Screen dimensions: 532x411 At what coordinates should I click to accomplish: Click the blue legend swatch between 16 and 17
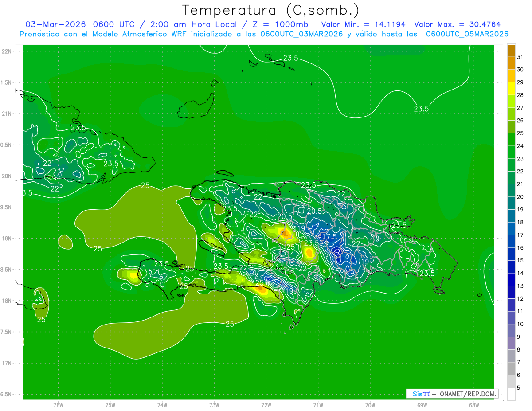(x=511, y=241)
